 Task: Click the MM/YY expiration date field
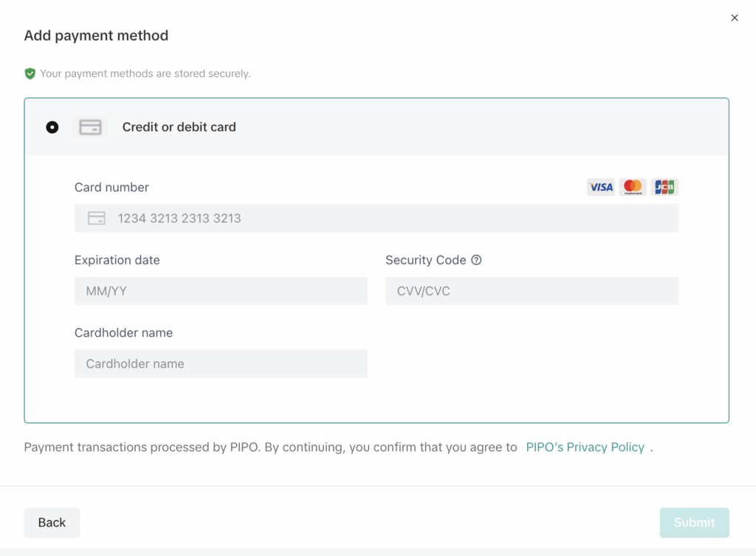coord(221,291)
